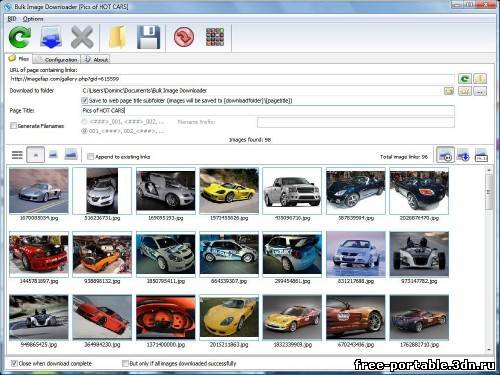Click the Page Title input field
Screen dimensions: 500x375
point(268,111)
